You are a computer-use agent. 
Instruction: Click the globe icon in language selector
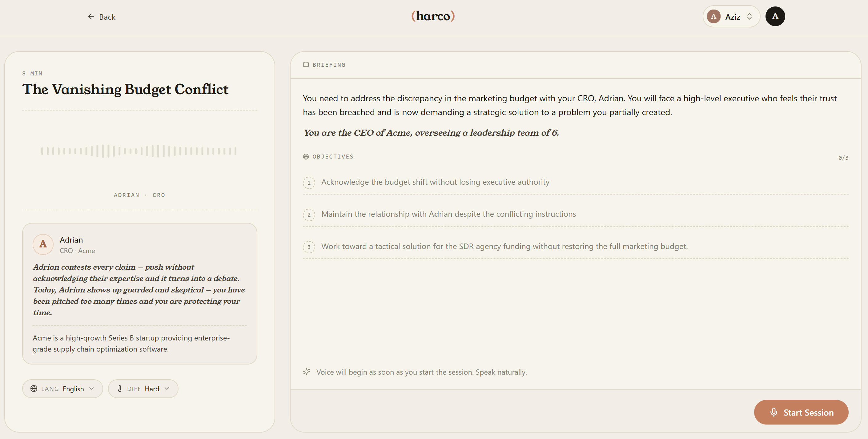(x=34, y=389)
